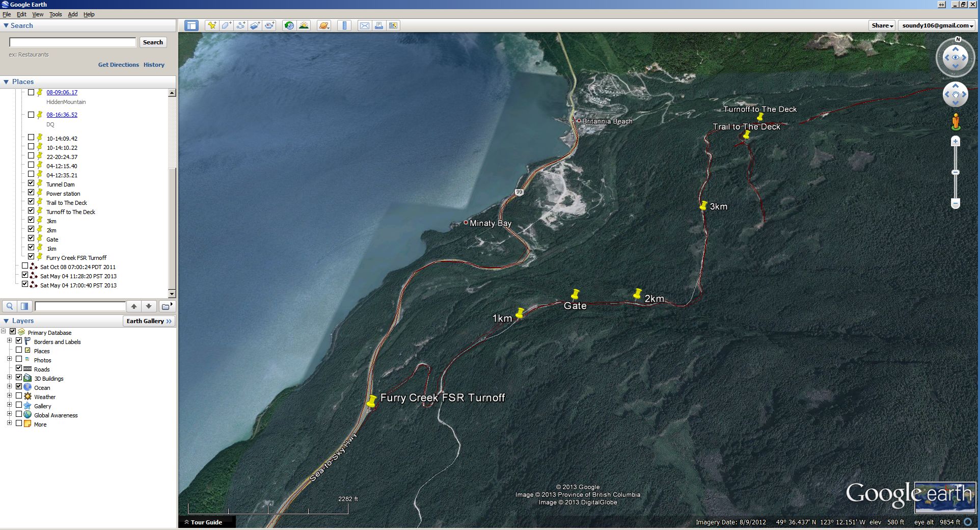
Task: Click the add folder icon in Places panel
Action: 167,306
